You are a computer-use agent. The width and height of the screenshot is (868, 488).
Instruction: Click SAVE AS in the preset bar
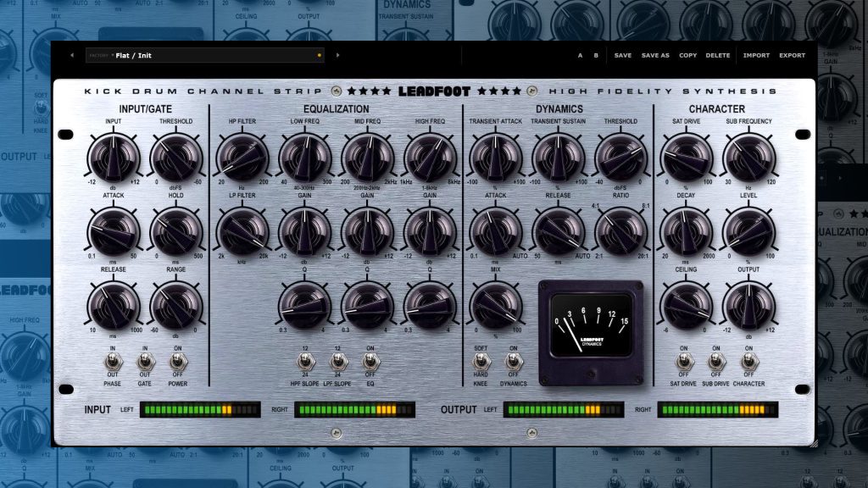[x=655, y=55]
